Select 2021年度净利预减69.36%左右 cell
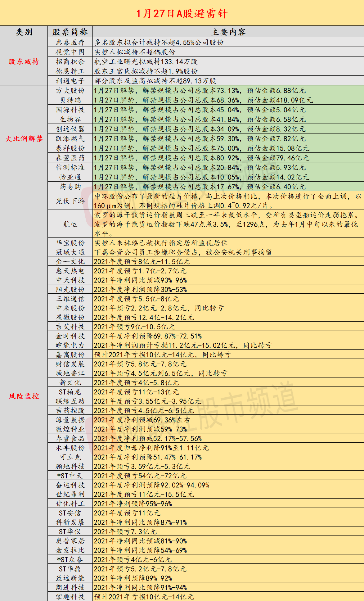Screen dimensions: 364x601 (x=228, y=420)
